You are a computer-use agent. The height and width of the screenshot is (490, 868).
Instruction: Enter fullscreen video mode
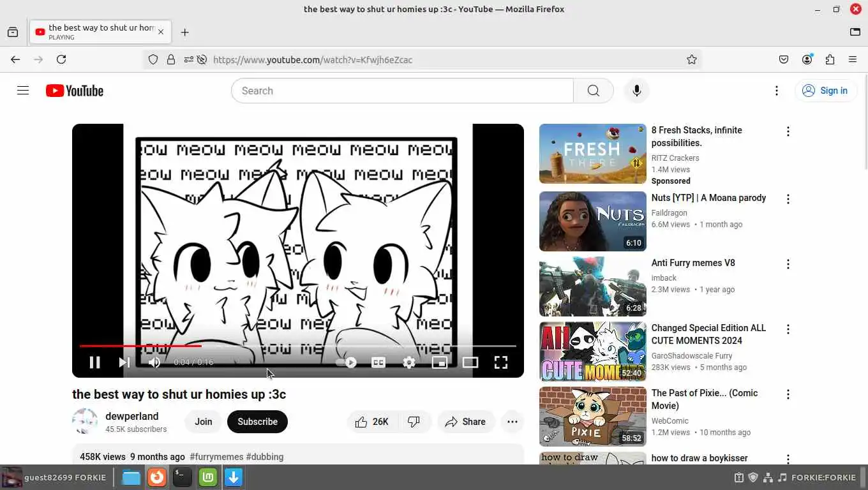point(501,362)
